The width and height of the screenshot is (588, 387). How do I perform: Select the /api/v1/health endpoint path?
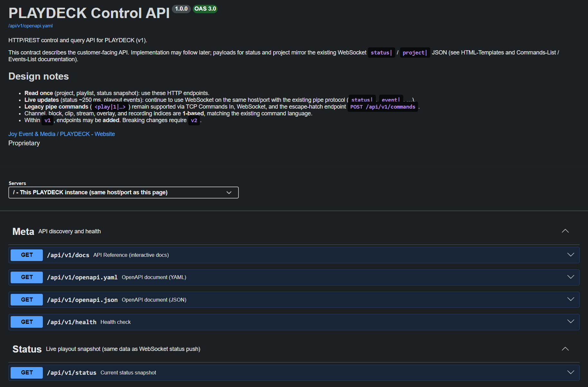point(72,322)
